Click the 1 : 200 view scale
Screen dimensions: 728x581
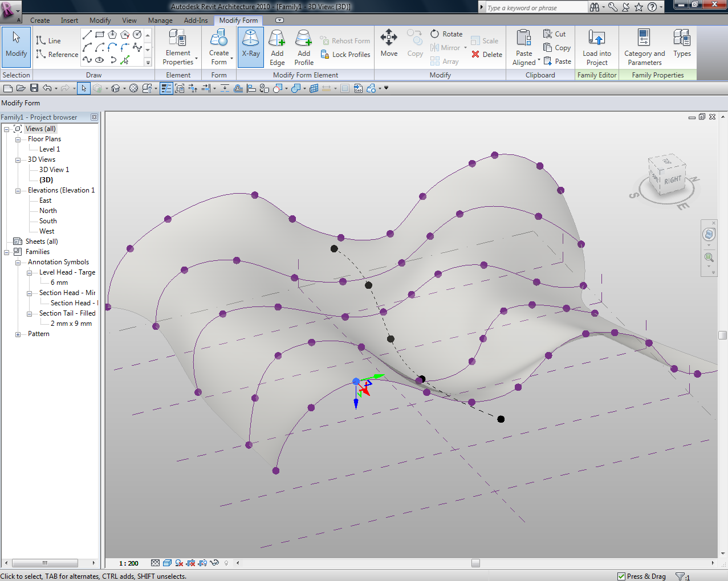[129, 563]
